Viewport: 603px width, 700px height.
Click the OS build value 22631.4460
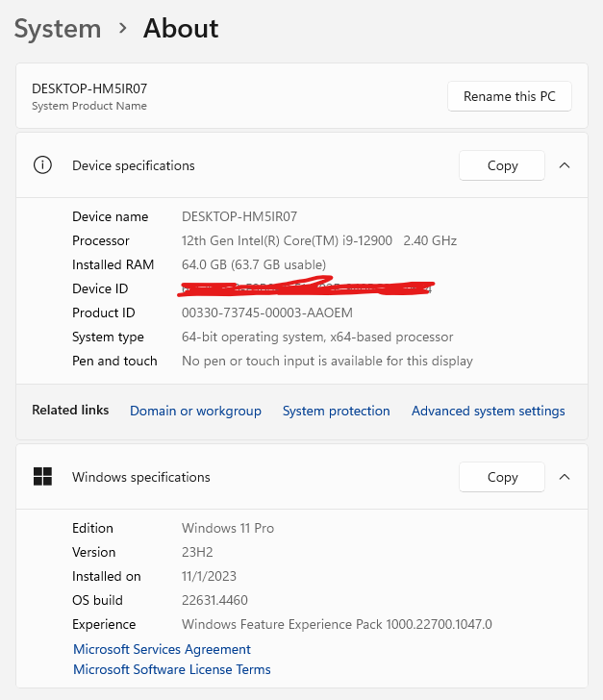pos(214,600)
